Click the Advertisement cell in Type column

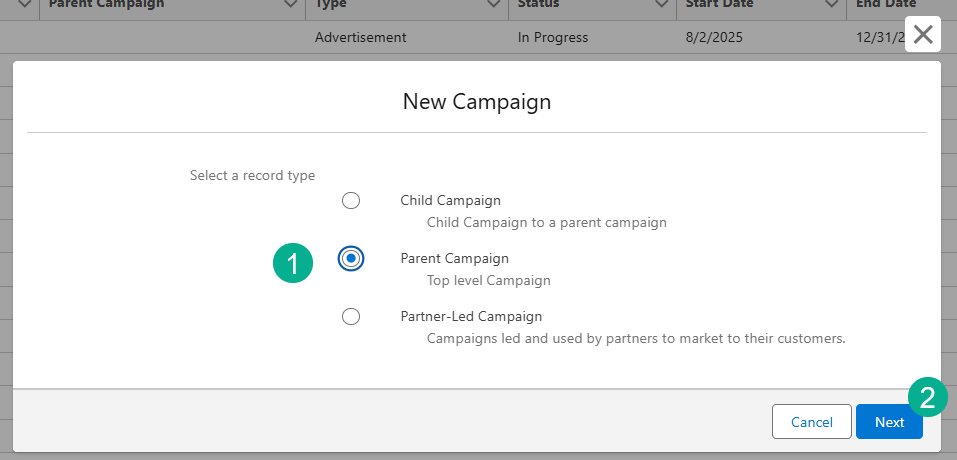click(x=360, y=37)
